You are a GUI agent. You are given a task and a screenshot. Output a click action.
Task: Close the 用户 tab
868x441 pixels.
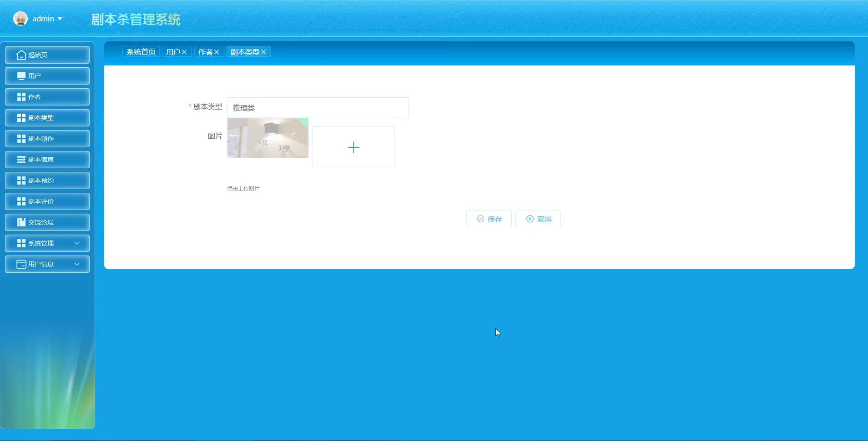184,52
